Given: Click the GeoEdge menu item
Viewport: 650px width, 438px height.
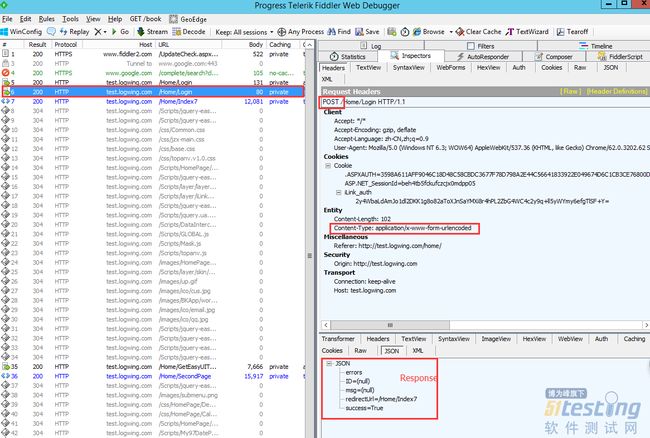Looking at the screenshot, I should (x=188, y=19).
